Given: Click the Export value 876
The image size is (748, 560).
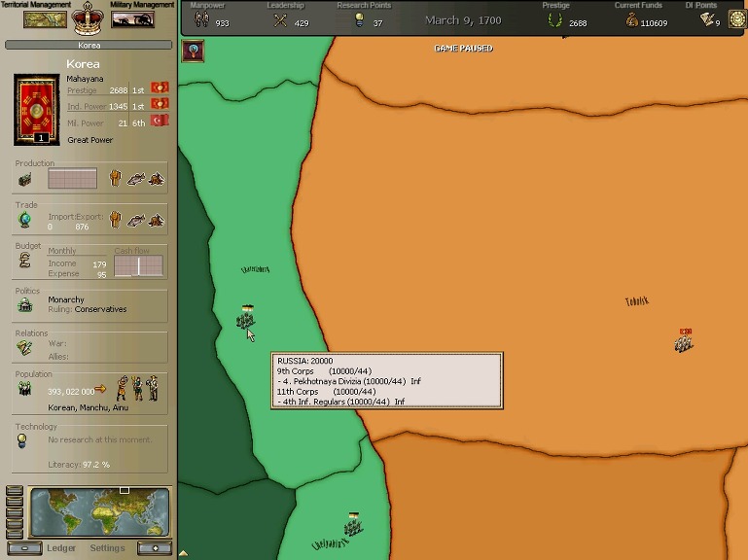Looking at the screenshot, I should [82, 227].
